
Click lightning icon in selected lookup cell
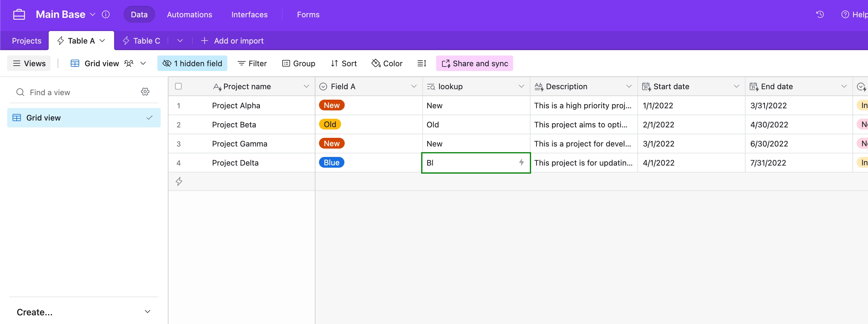[x=521, y=163]
